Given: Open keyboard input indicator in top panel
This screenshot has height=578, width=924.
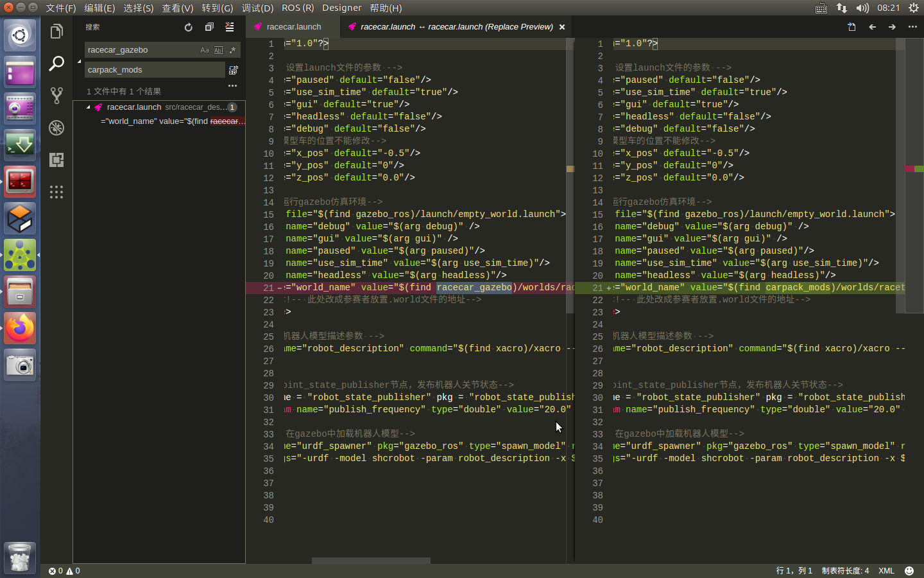Looking at the screenshot, I should [x=821, y=8].
